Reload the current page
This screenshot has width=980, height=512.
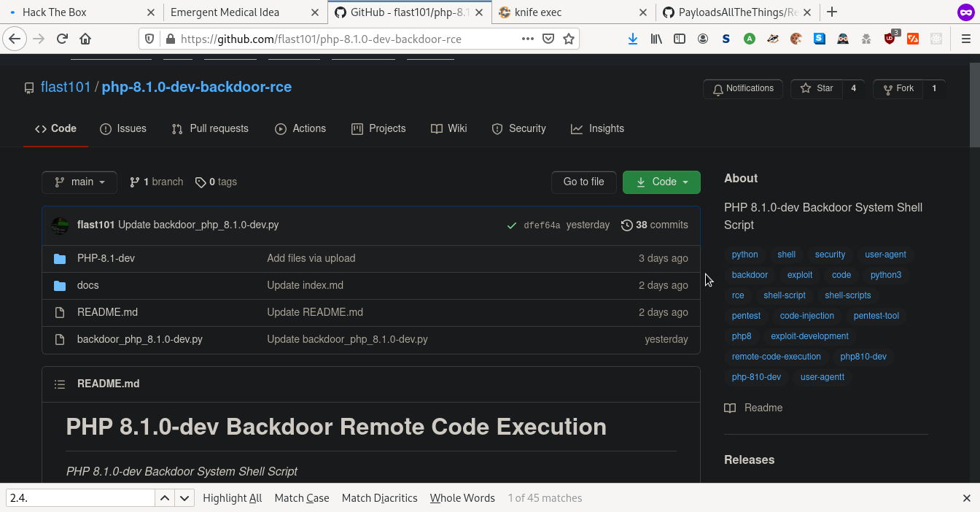point(62,39)
